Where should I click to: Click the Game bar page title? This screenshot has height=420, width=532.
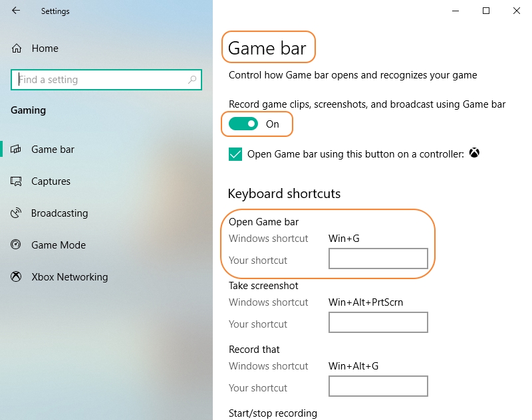point(267,48)
